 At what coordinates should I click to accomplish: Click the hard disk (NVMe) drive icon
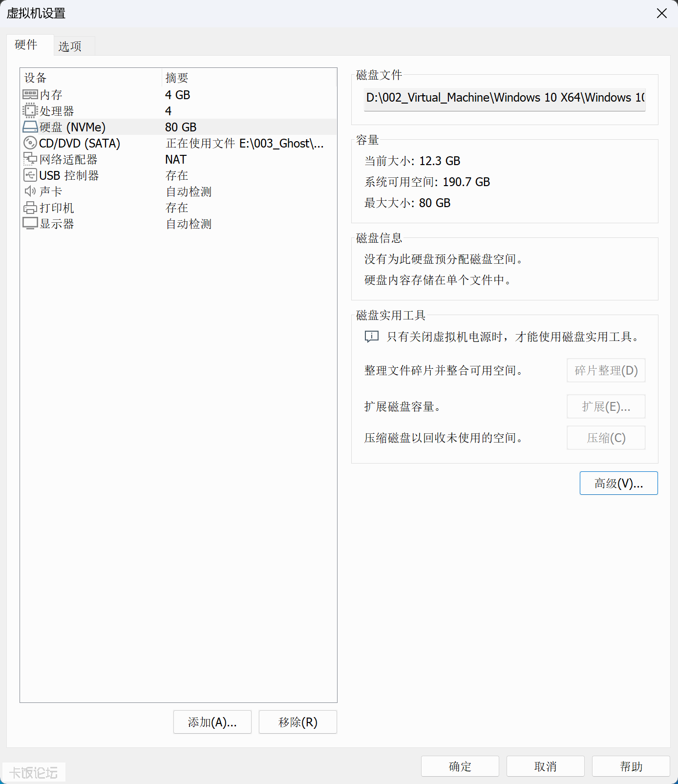click(x=30, y=127)
